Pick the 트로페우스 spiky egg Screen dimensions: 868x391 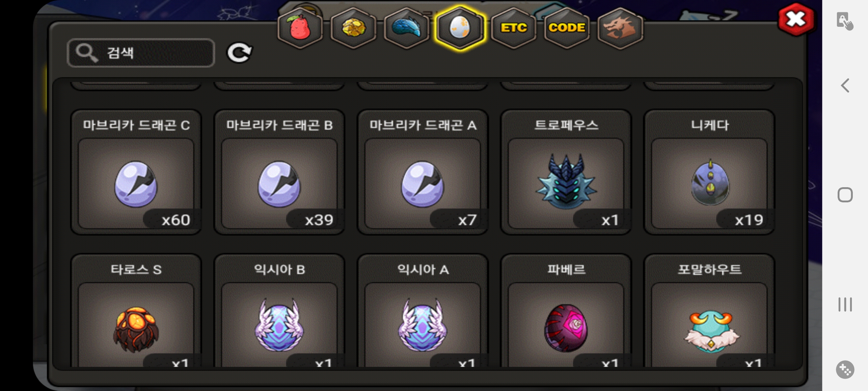pyautogui.click(x=566, y=172)
